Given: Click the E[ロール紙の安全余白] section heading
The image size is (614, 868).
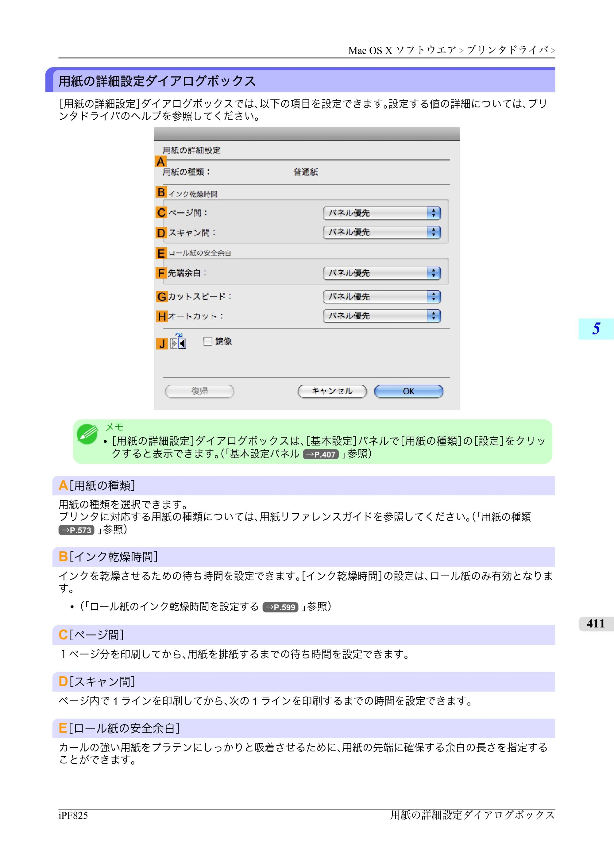Looking at the screenshot, I should click(303, 728).
